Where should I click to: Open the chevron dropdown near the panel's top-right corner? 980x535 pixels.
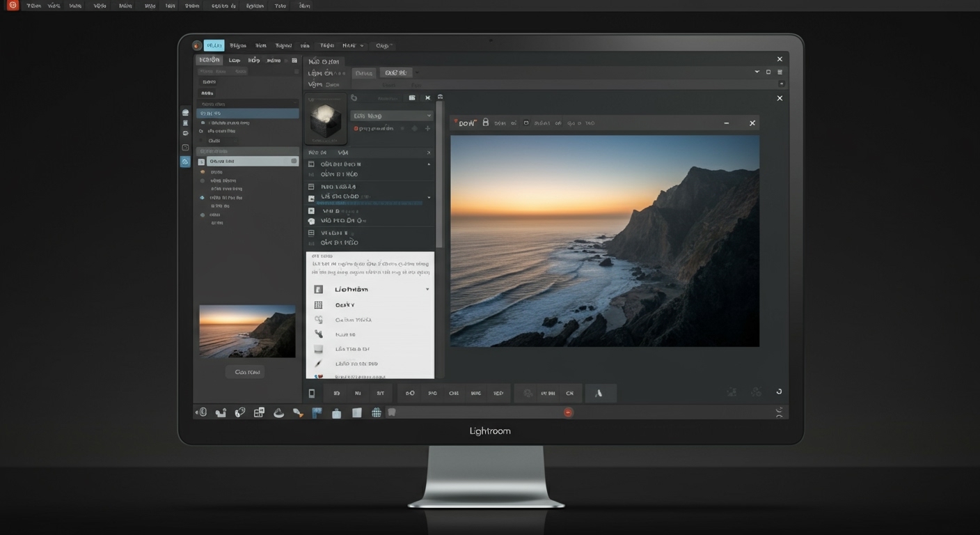click(x=757, y=72)
